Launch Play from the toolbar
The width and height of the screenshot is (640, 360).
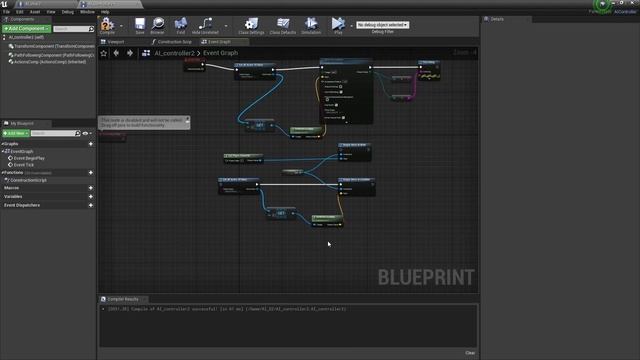(338, 25)
